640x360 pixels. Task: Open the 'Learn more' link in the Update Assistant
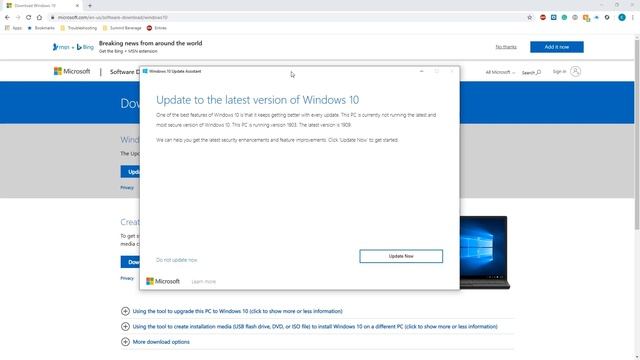tap(204, 281)
